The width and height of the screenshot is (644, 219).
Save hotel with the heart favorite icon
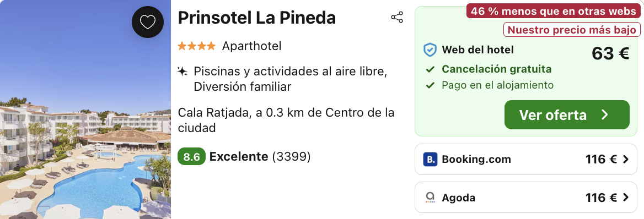coord(147,22)
